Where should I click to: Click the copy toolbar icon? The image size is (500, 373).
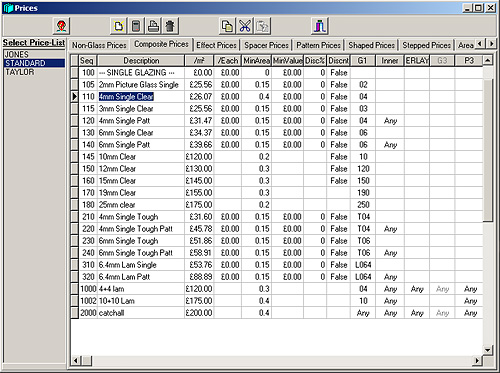point(227,26)
